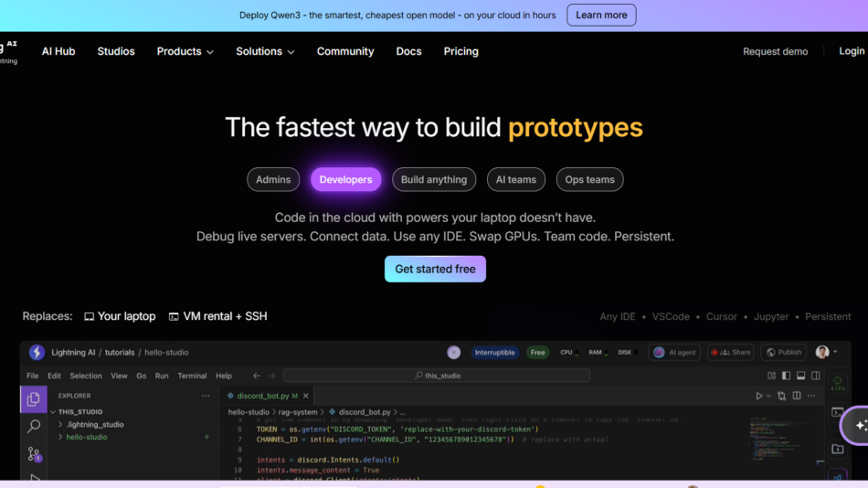Open the profile avatar dropdown arrow

pos(835,352)
